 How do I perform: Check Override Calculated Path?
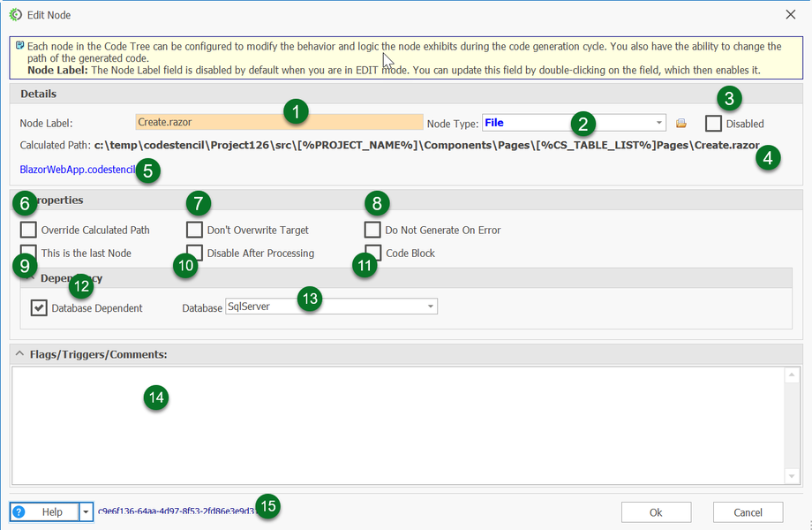tap(28, 230)
